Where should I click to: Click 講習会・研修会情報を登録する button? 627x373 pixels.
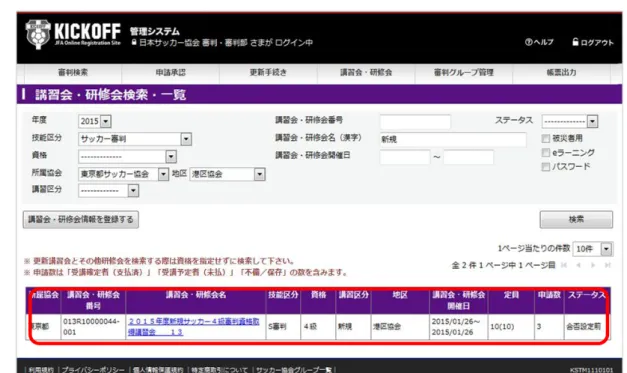(81, 219)
